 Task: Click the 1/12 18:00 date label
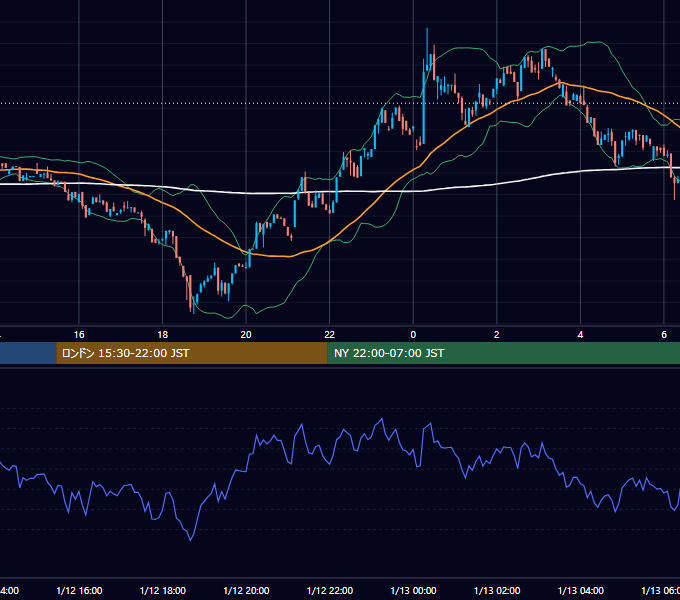coord(163,591)
